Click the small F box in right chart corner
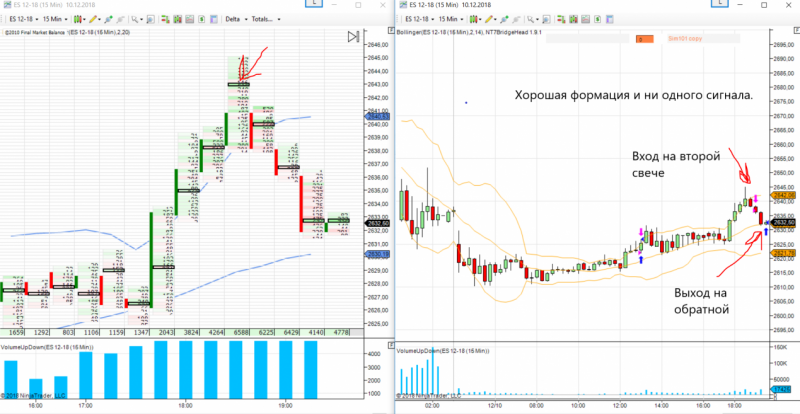800x414 pixels. (x=797, y=31)
